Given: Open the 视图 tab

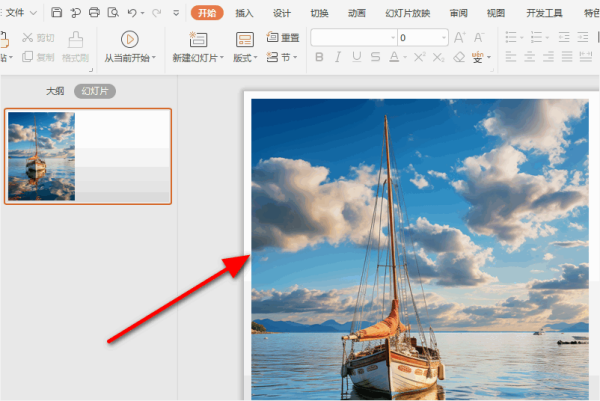Looking at the screenshot, I should pos(496,13).
